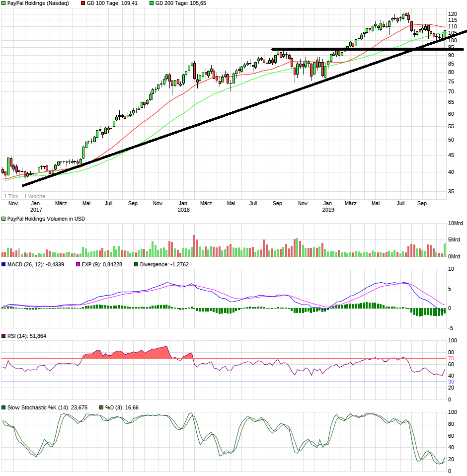Click the tallest red volume bar in early 2018
The width and height of the screenshot is (467, 476).
click(x=194, y=246)
